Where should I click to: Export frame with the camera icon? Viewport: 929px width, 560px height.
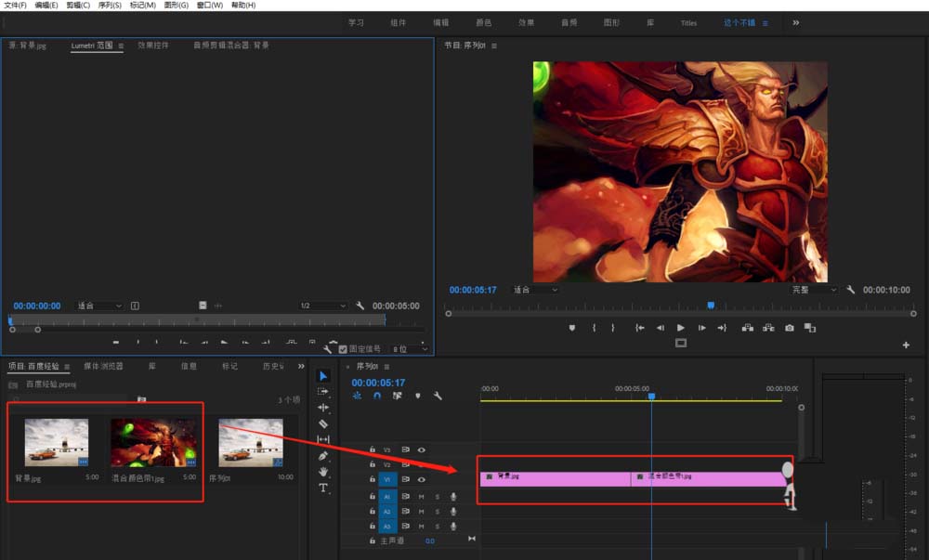click(x=789, y=327)
